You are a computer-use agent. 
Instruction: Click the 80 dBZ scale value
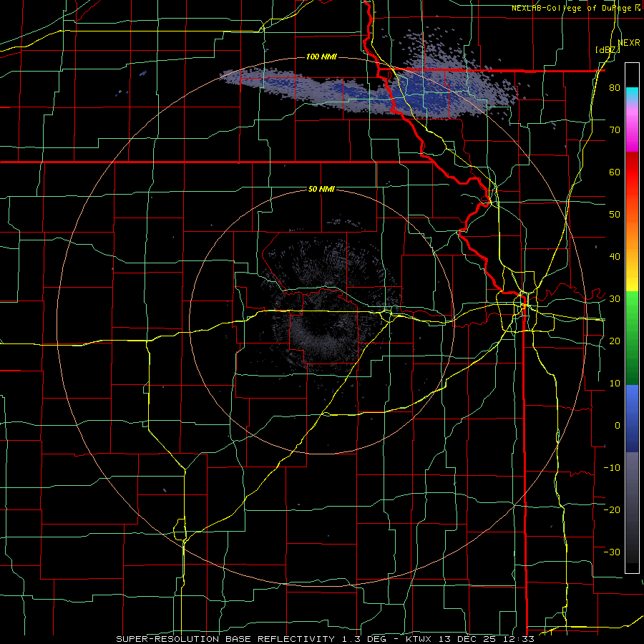tap(615, 88)
